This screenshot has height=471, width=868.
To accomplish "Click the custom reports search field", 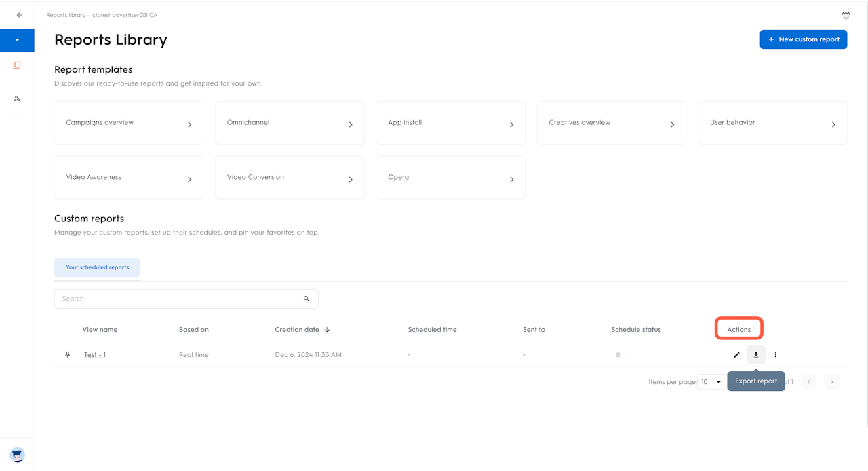I will point(180,299).
